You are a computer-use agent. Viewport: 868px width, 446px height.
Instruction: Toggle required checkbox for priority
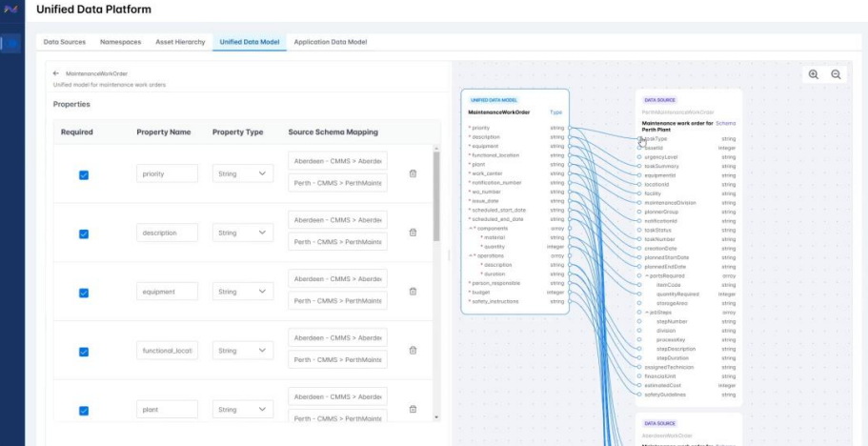[x=84, y=174]
